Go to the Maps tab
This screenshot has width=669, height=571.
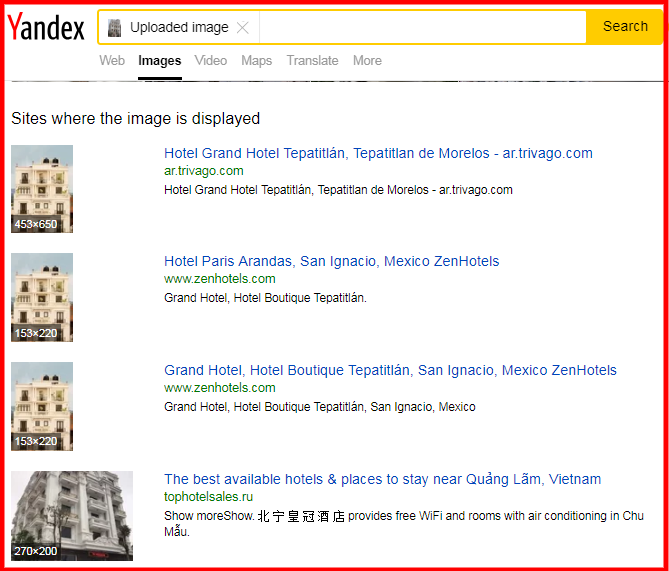point(256,61)
